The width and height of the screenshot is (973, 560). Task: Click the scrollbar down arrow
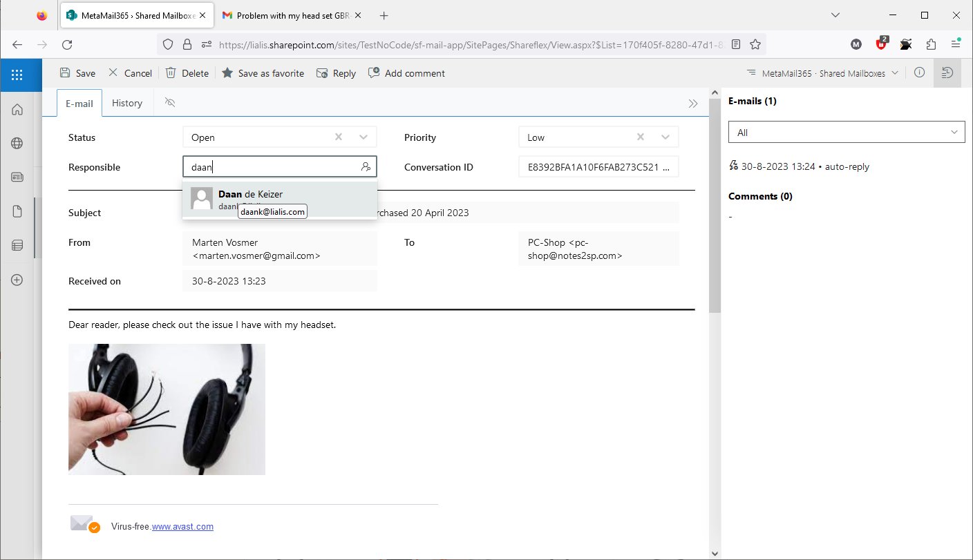coord(715,553)
